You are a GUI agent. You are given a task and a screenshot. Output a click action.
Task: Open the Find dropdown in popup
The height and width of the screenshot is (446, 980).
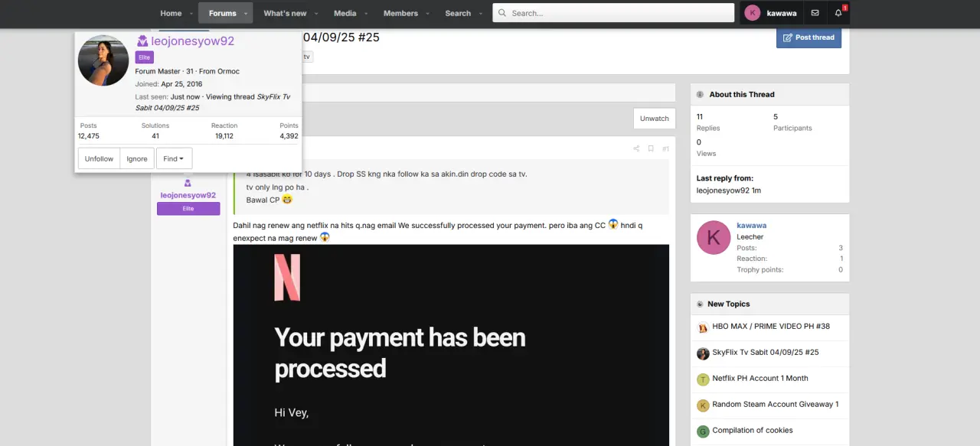pos(174,158)
